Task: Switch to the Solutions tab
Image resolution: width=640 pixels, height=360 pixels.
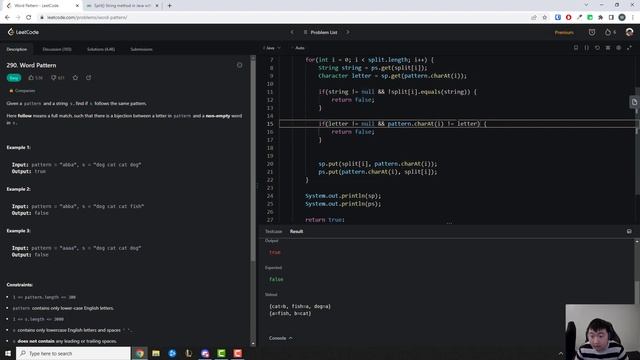Action: click(101, 49)
